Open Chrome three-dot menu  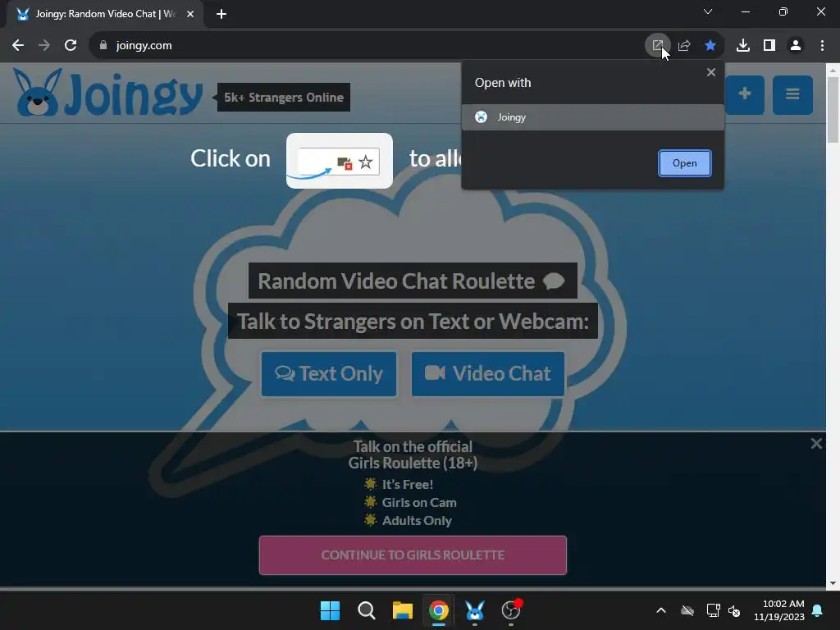pos(822,46)
